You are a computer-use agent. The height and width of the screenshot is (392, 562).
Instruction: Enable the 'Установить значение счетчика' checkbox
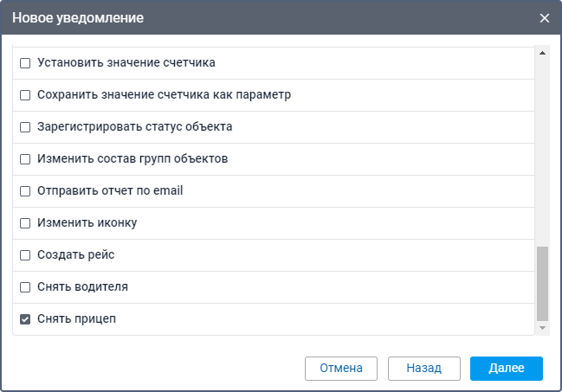25,63
